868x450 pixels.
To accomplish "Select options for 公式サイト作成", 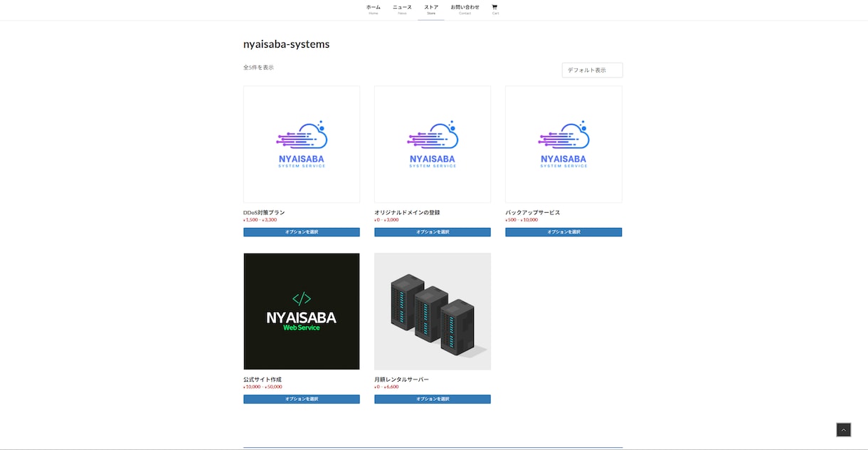I will (302, 399).
